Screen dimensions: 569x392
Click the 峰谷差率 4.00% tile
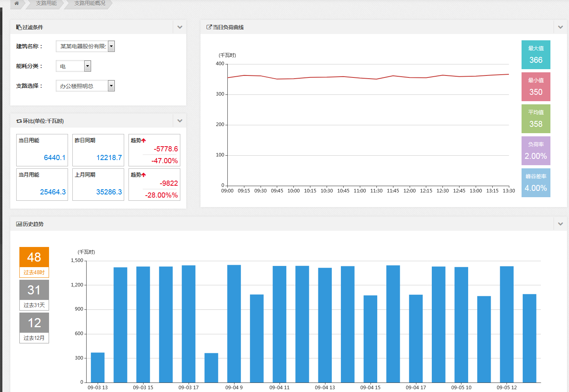tap(536, 183)
